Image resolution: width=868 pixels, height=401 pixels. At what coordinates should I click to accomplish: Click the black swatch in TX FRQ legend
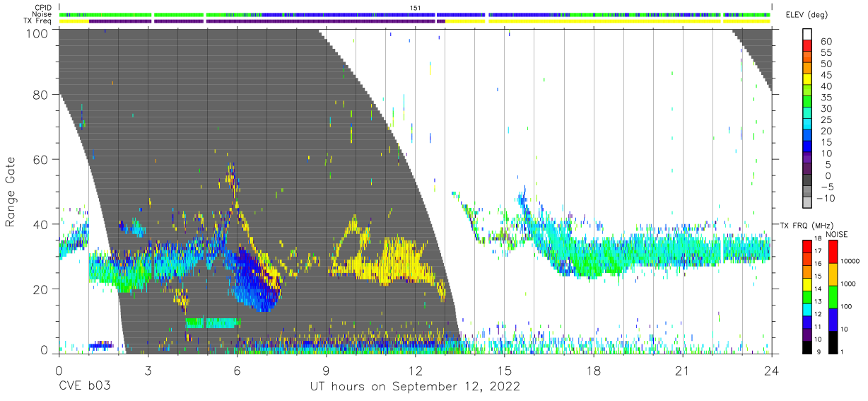coord(807,347)
